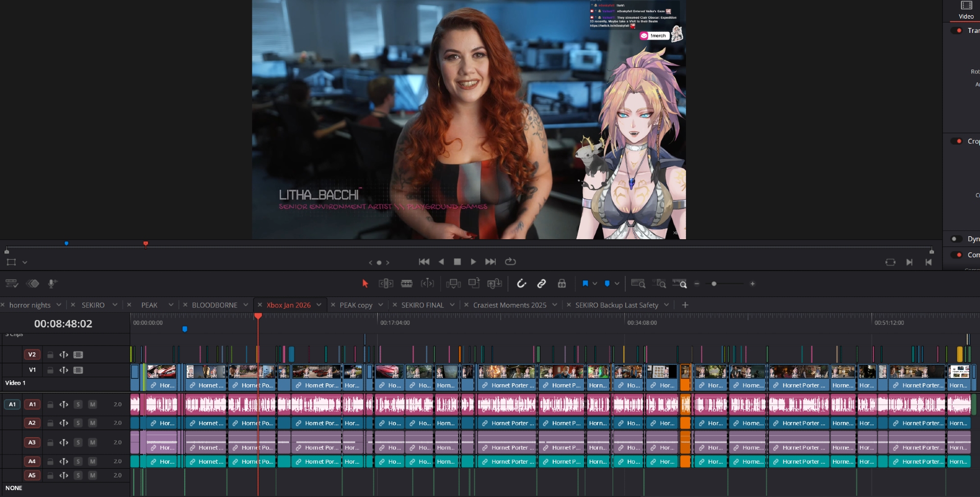The height and width of the screenshot is (497, 980).
Task: Lock the V2 video track
Action: tap(50, 355)
